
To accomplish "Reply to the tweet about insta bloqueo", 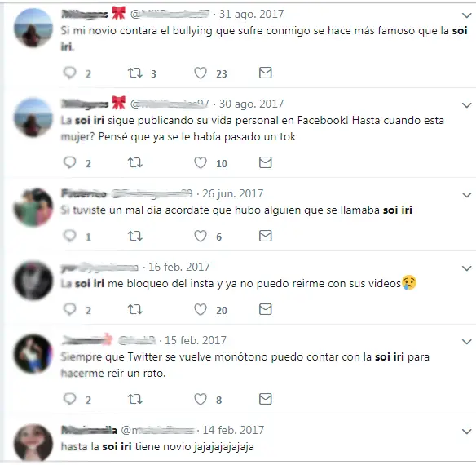I will click(x=70, y=309).
